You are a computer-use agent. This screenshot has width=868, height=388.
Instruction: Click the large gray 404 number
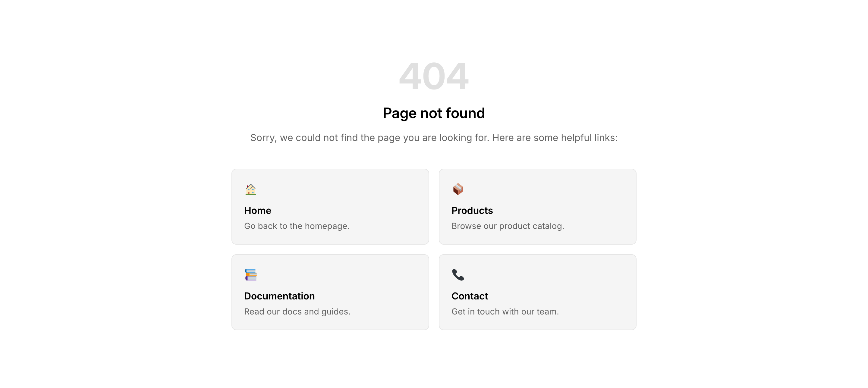434,76
